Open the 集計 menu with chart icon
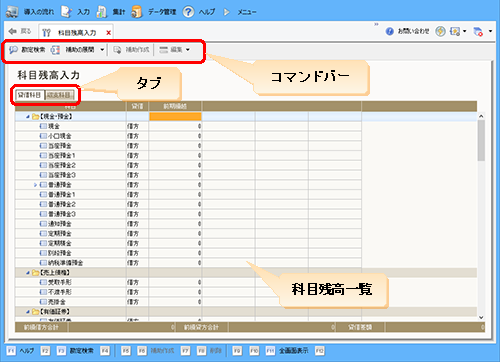This screenshot has width=500, height=362. 101,12
